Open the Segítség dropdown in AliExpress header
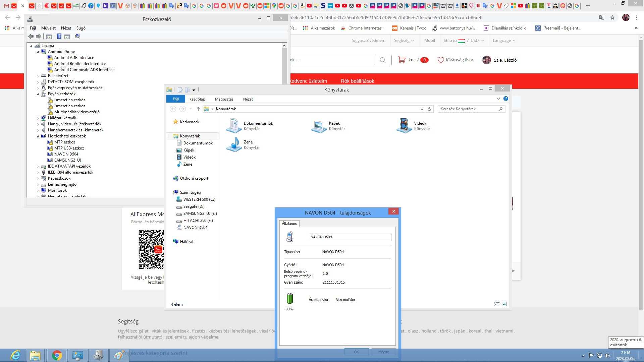 tap(404, 41)
